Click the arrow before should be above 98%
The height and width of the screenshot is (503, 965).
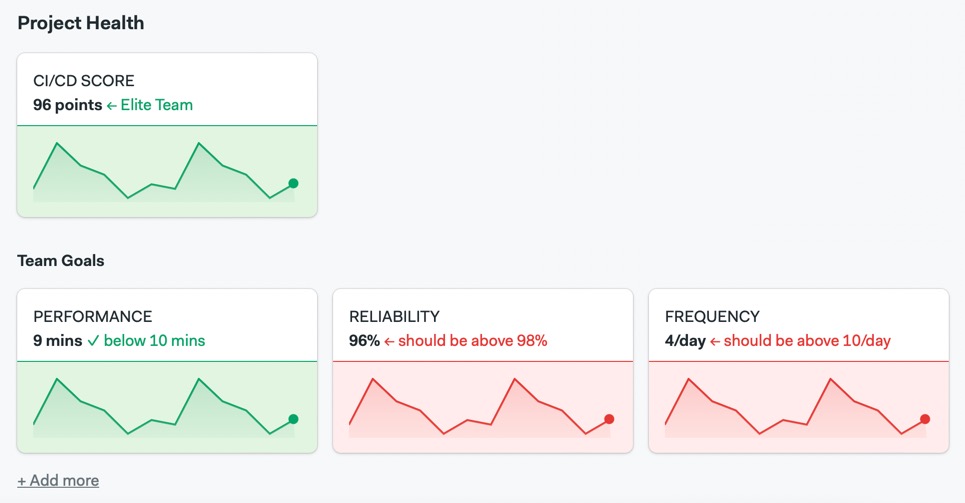pyautogui.click(x=391, y=341)
